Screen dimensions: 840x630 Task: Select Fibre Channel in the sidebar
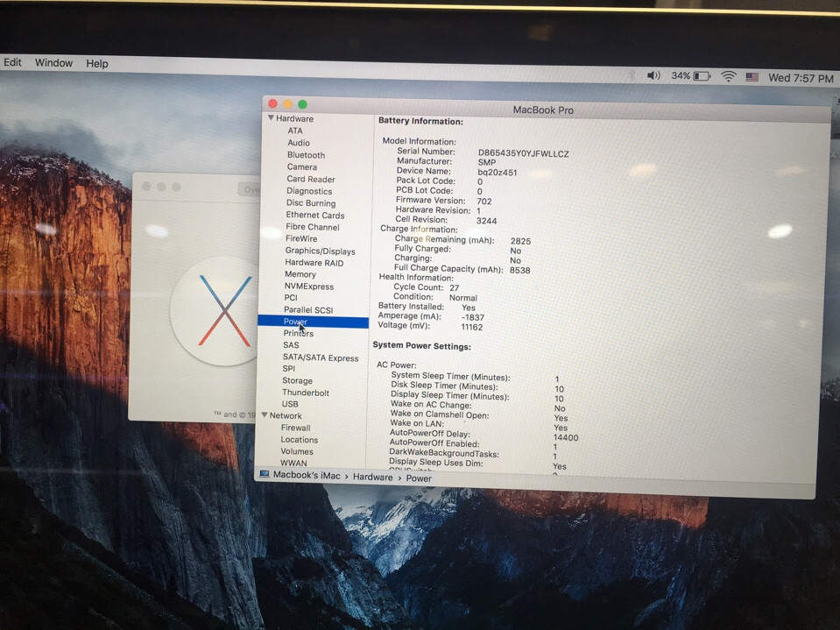coord(313,227)
